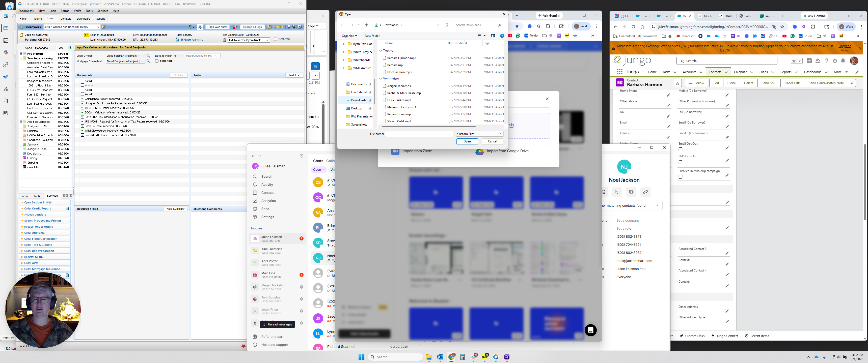This screenshot has width=868, height=363.
Task: Expand the Contacts tab dropdown arrow in Jungo
Action: (726, 72)
